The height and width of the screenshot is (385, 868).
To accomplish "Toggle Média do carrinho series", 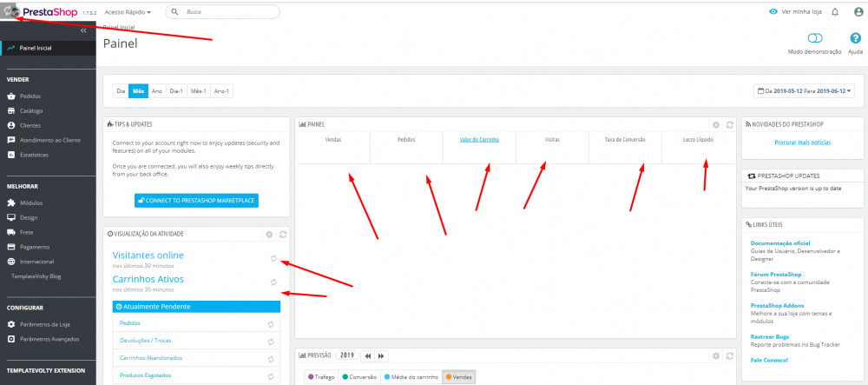I will pos(411,376).
